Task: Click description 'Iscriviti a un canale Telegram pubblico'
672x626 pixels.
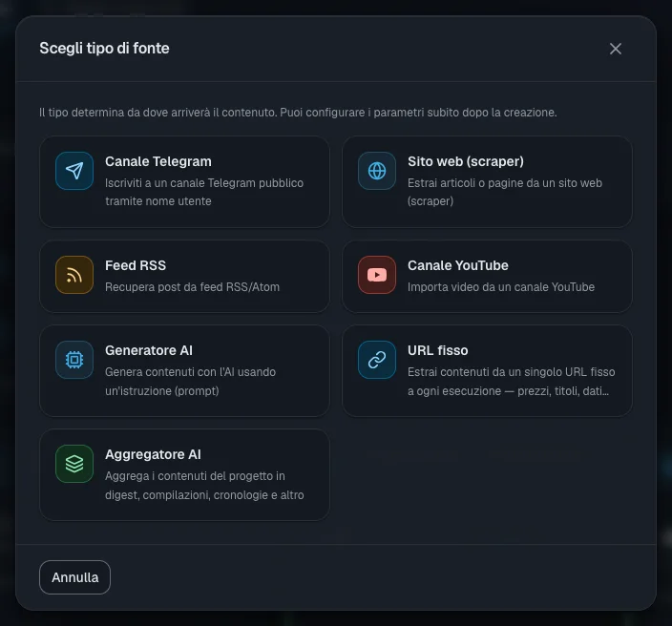Action: click(x=204, y=183)
